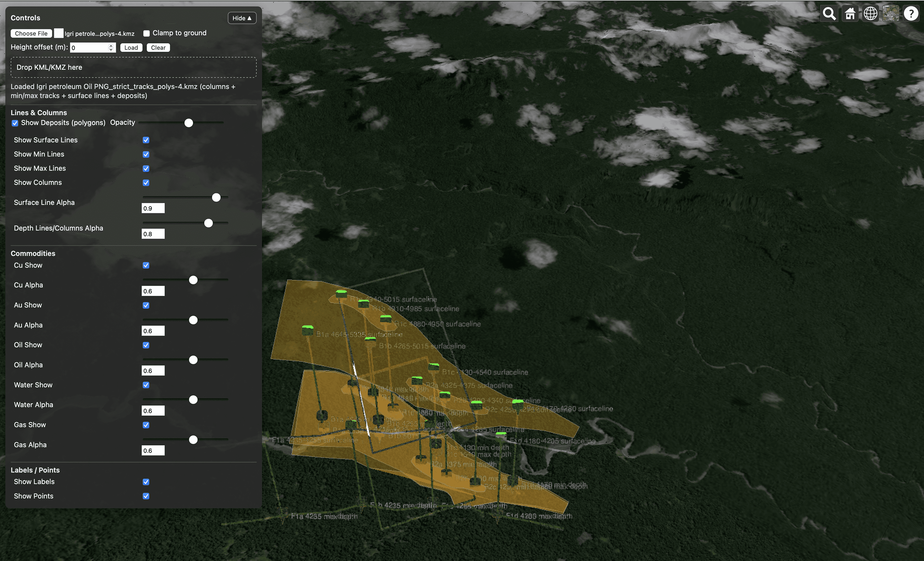Viewport: 924px width, 561px height.
Task: Collapse controls panel with Hide button
Action: coord(242,18)
